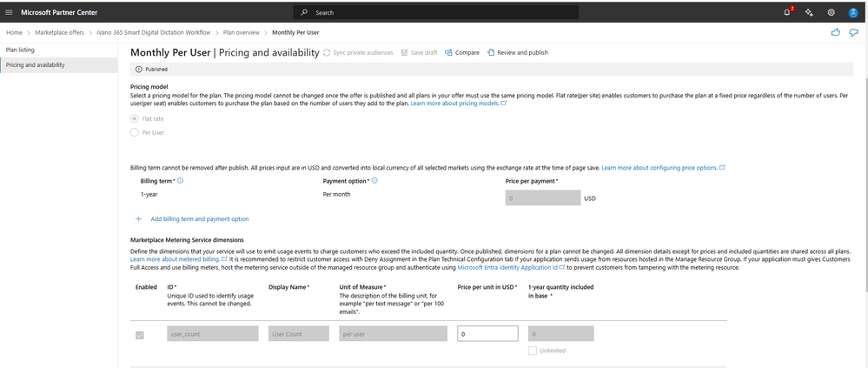
Task: Click the Monthly Per User breadcrumb text
Action: pyautogui.click(x=295, y=33)
